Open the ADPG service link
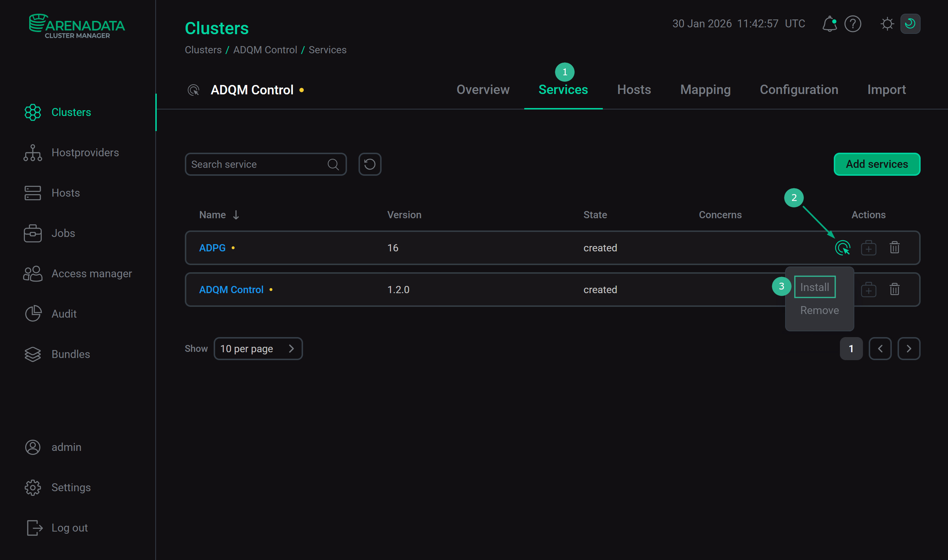This screenshot has width=948, height=560. click(x=212, y=248)
